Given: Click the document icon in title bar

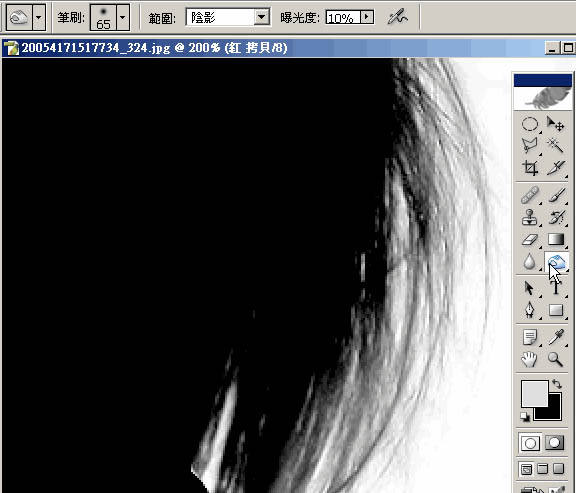Looking at the screenshot, I should point(11,48).
